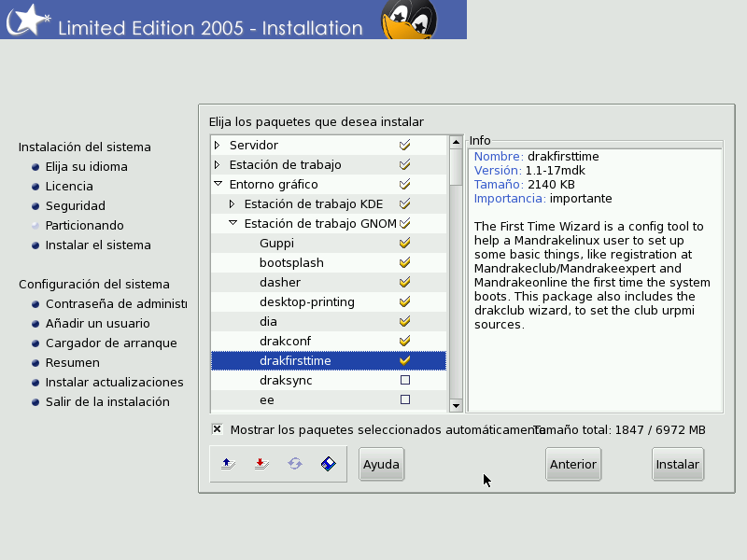Toggle Mostrar los paquetes seleccionados checkbox

pyautogui.click(x=217, y=429)
